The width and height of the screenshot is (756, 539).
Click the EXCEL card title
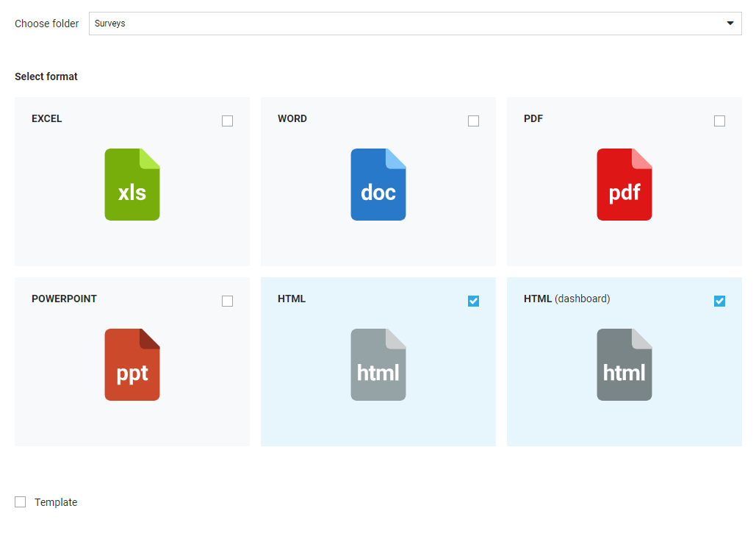point(47,118)
